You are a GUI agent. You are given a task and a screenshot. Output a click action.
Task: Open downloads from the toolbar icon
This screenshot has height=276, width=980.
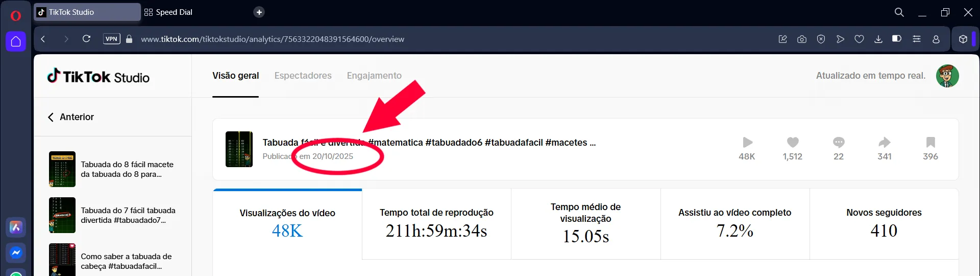tap(878, 39)
